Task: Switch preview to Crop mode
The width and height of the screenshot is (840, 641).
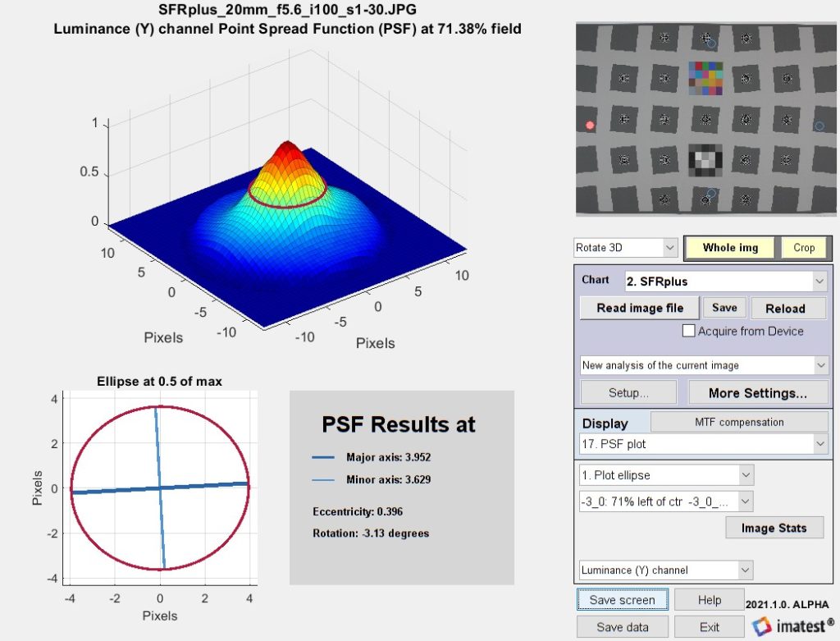Action: [805, 247]
